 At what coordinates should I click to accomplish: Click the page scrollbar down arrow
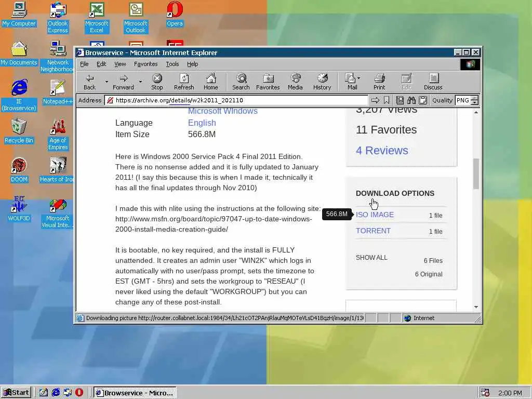(476, 307)
